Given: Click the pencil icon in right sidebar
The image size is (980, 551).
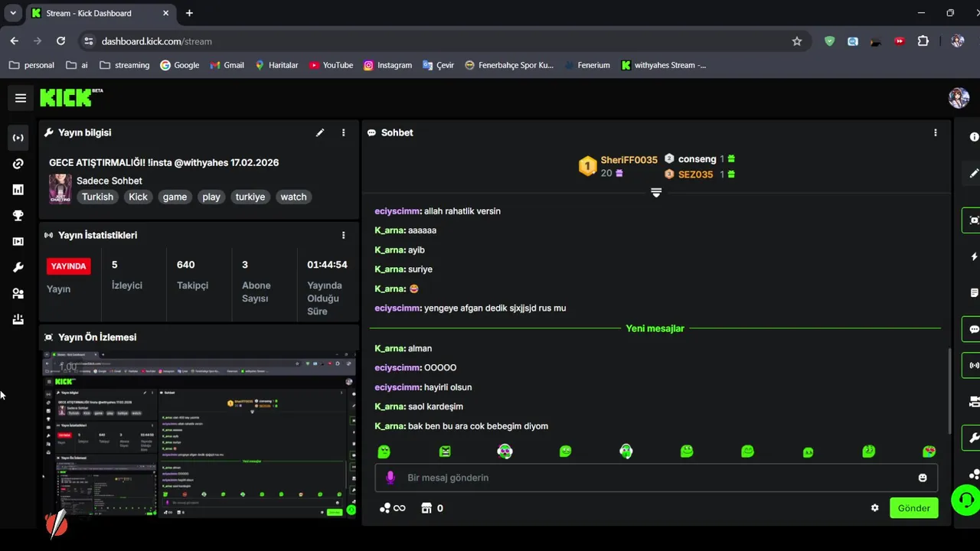Looking at the screenshot, I should click(x=974, y=174).
